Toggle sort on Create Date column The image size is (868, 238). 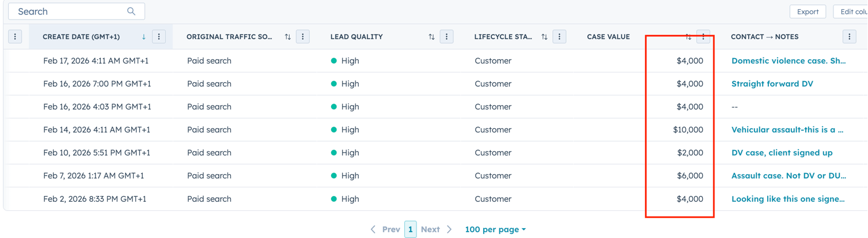143,37
